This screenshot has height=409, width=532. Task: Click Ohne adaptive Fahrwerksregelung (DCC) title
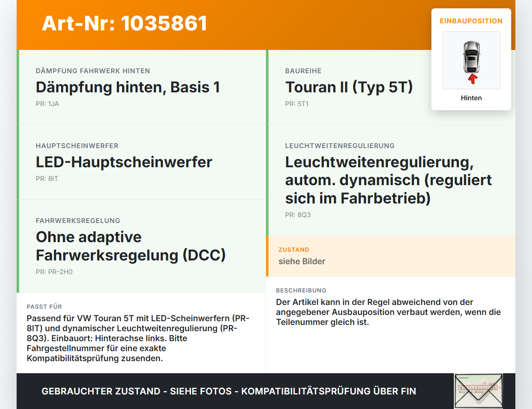(x=131, y=245)
